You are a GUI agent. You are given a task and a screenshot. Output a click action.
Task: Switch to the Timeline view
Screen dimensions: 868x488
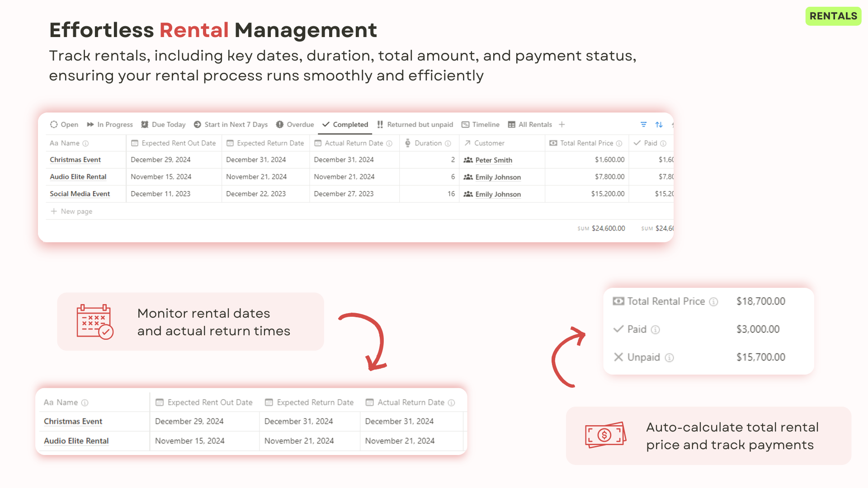(486, 124)
